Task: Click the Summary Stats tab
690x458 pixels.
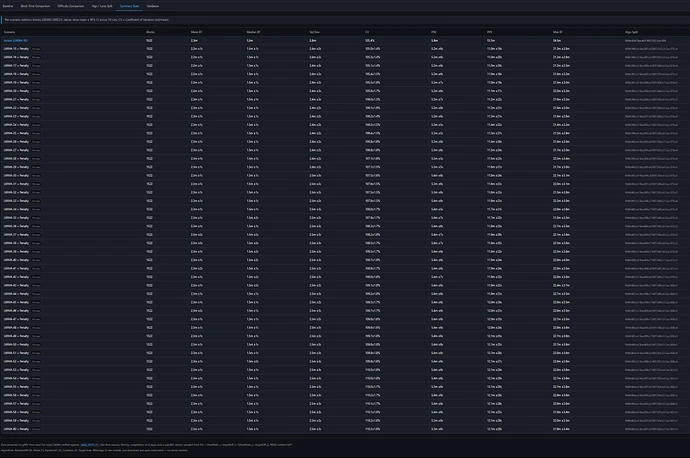Action: coord(129,6)
